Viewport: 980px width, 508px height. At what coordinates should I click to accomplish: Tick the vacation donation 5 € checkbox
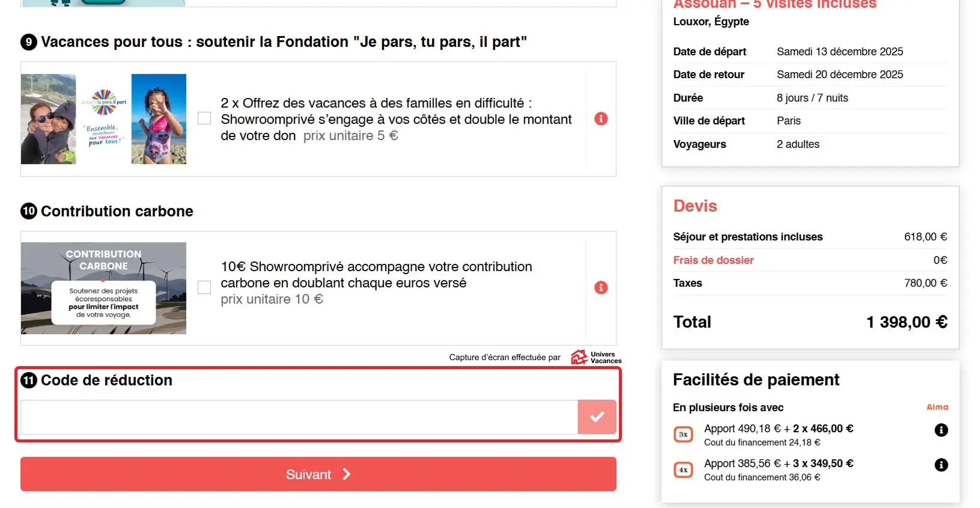coord(204,118)
